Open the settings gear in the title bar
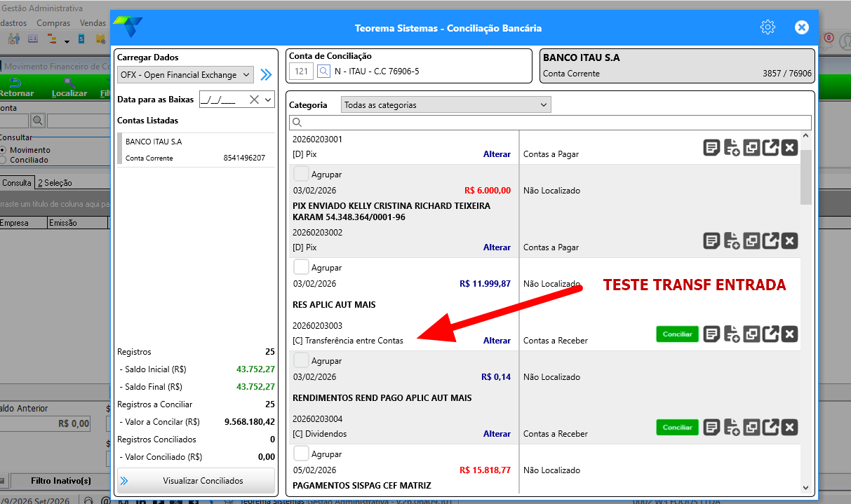851x504 pixels. [x=768, y=27]
